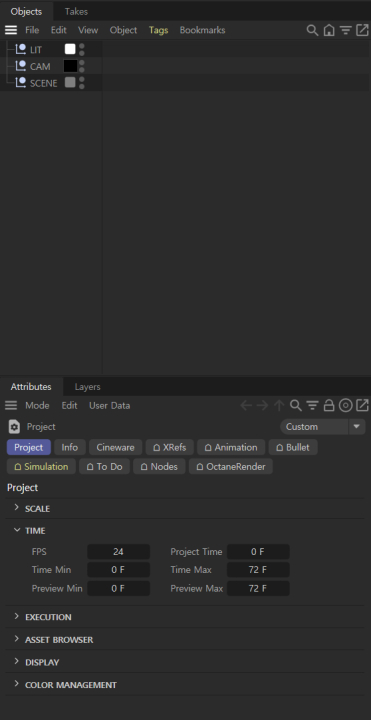The image size is (371, 720).
Task: Open the Custom mode dropdown arrow
Action: coord(357,427)
